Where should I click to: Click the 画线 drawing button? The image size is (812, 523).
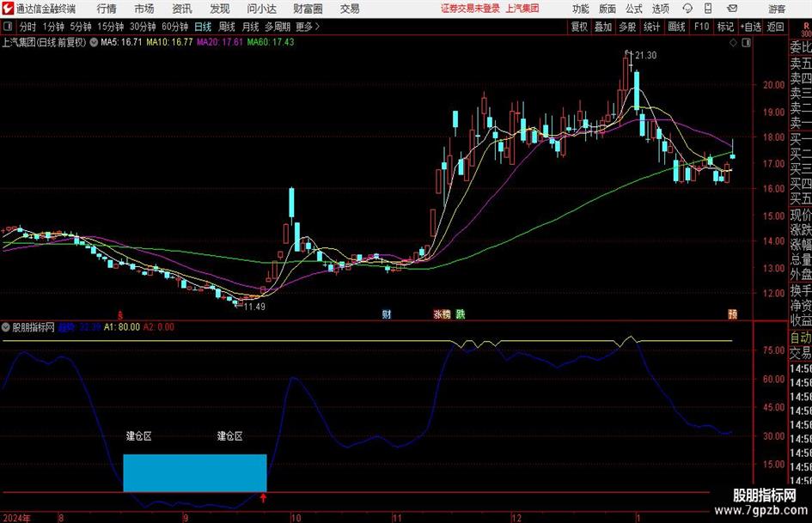click(x=676, y=27)
